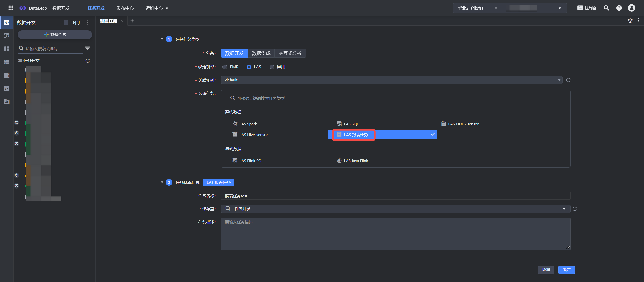Open the library columns sidebar icon
The height and width of the screenshot is (282, 644).
(x=7, y=75)
